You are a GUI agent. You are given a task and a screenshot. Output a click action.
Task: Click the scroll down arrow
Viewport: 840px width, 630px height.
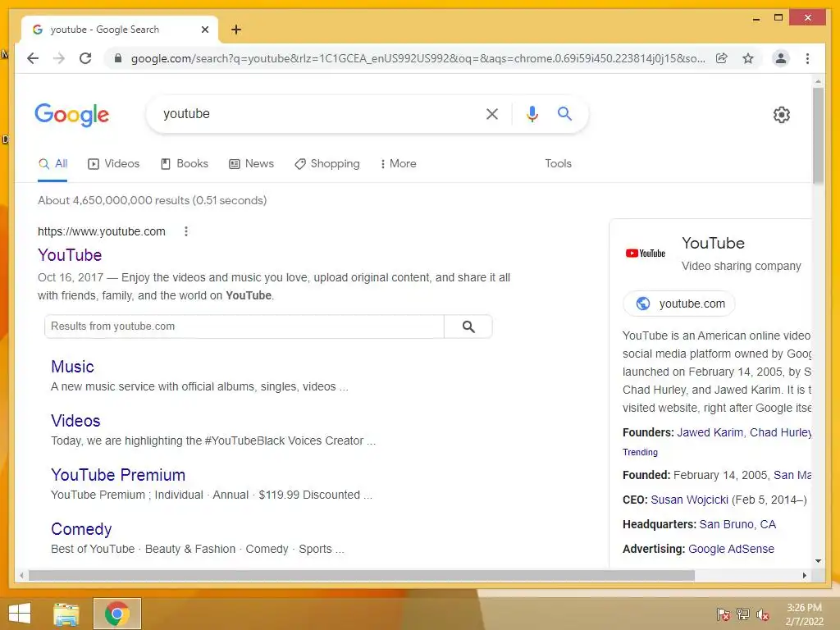[x=818, y=561]
